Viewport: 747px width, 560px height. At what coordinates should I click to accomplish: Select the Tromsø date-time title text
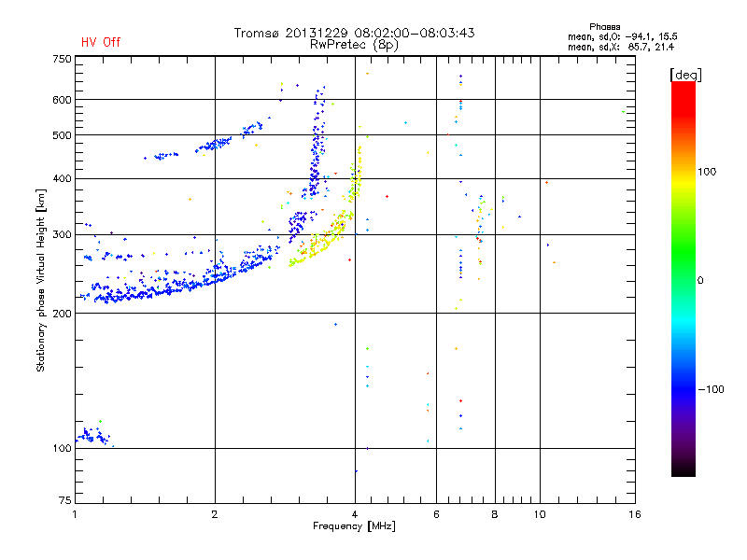click(355, 33)
